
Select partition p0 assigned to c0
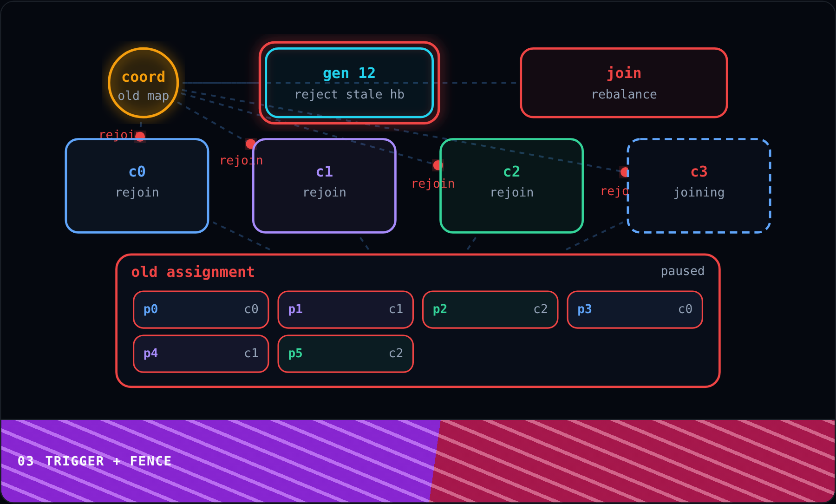coord(201,309)
